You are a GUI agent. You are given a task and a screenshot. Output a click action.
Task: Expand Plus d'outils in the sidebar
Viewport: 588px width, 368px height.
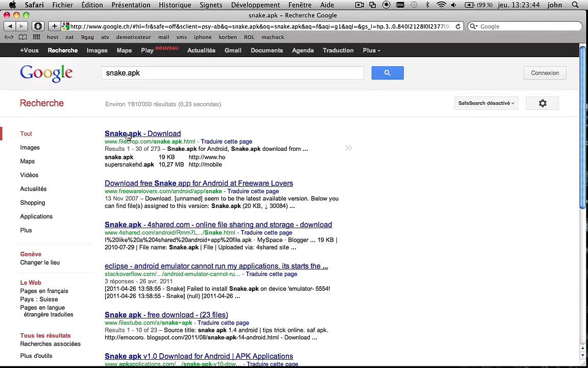(36, 356)
